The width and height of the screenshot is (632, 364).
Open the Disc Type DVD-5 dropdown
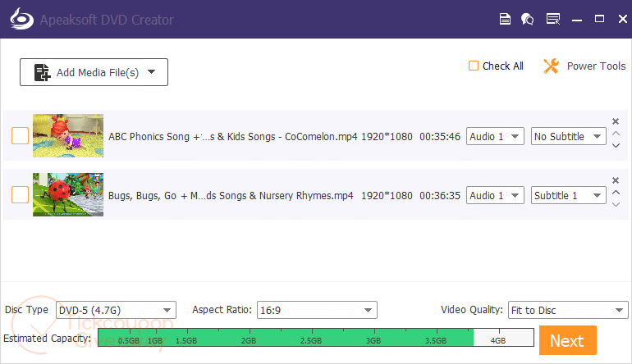tap(116, 310)
